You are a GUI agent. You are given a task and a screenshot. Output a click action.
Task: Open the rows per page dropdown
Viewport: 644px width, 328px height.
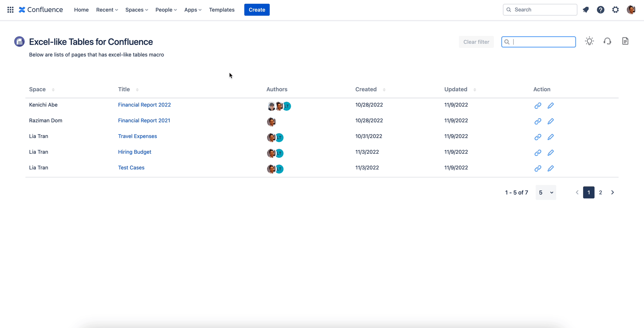pos(545,193)
